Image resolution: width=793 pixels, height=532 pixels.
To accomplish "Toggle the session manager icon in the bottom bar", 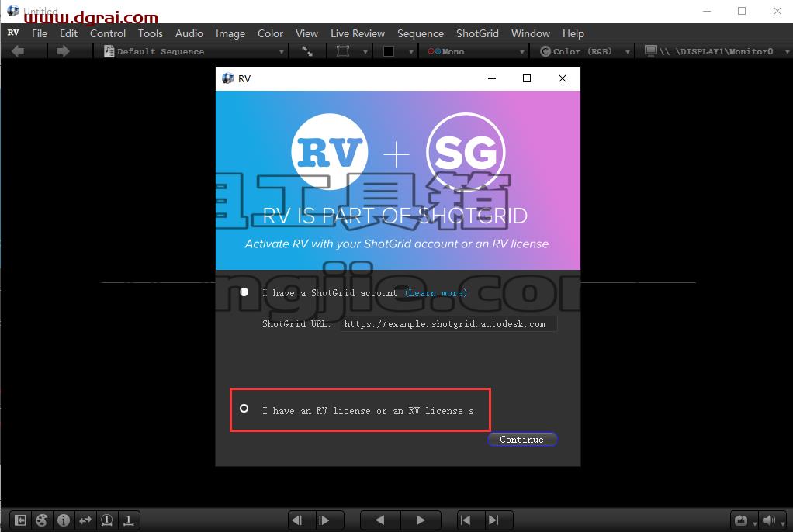I will point(20,520).
